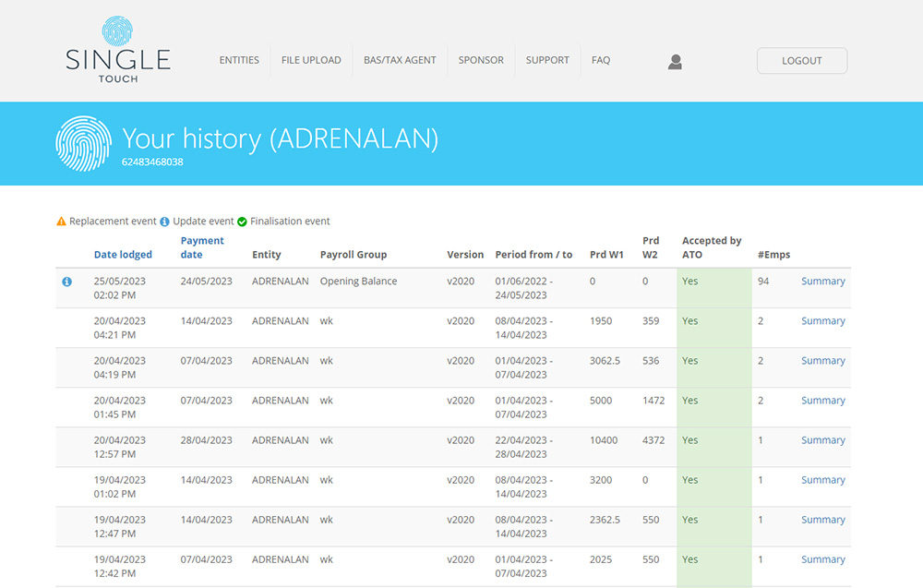Click the update event icon on the 25/05/2023 row

coord(67,282)
